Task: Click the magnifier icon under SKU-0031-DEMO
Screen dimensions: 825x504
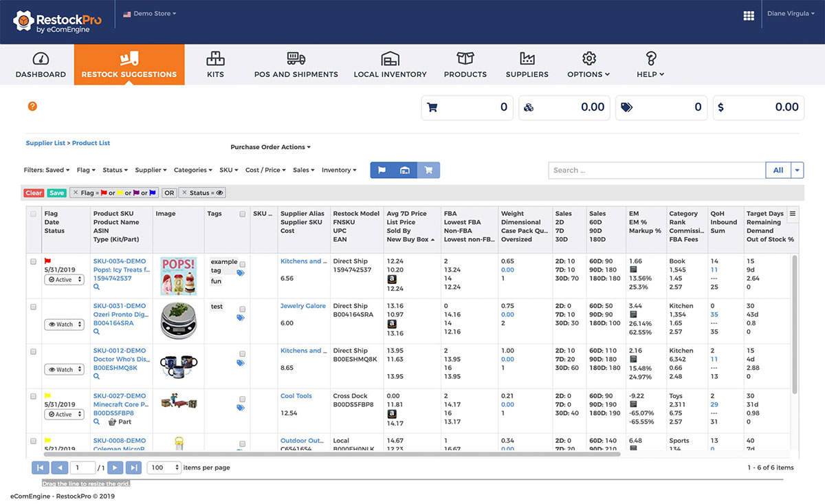Action: [x=97, y=331]
